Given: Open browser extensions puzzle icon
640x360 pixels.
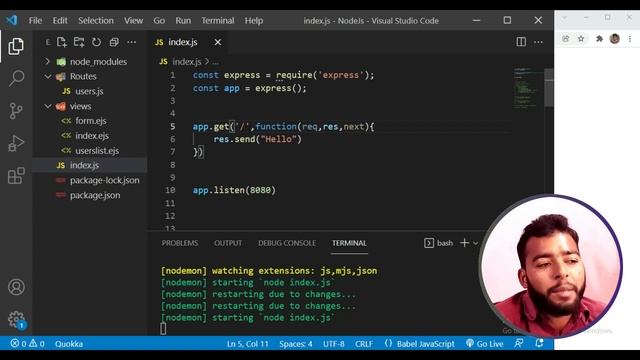Looking at the screenshot, I should (x=599, y=39).
